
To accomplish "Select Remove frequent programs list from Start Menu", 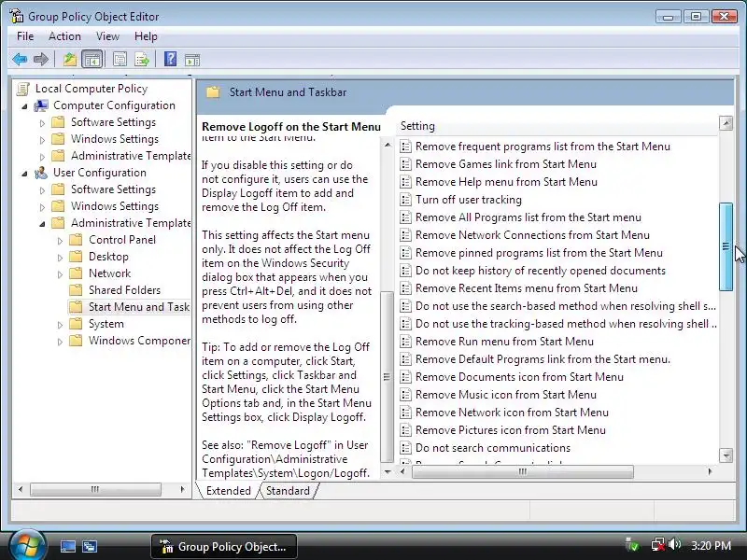I will pyautogui.click(x=543, y=147).
